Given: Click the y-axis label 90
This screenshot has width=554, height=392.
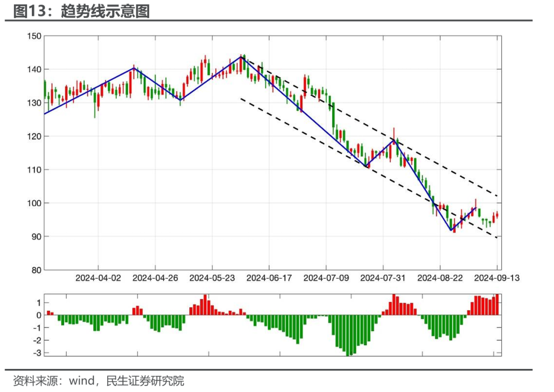Looking at the screenshot, I should (x=36, y=237).
